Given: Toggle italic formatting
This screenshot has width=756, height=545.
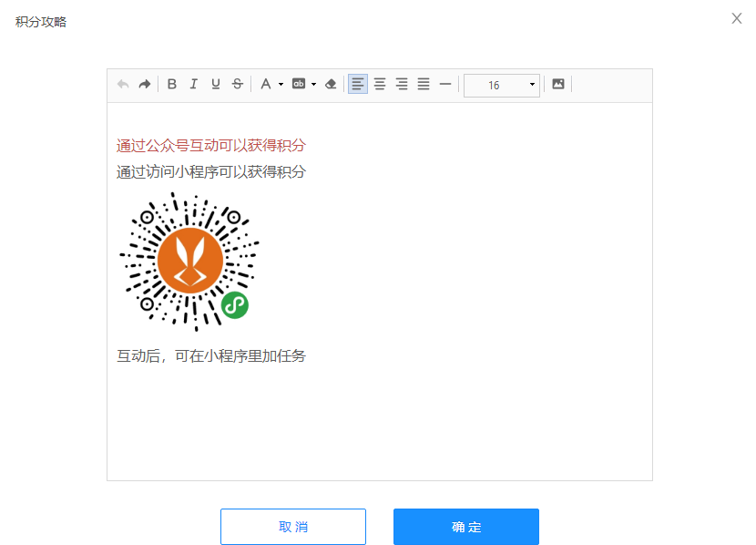Looking at the screenshot, I should (193, 85).
